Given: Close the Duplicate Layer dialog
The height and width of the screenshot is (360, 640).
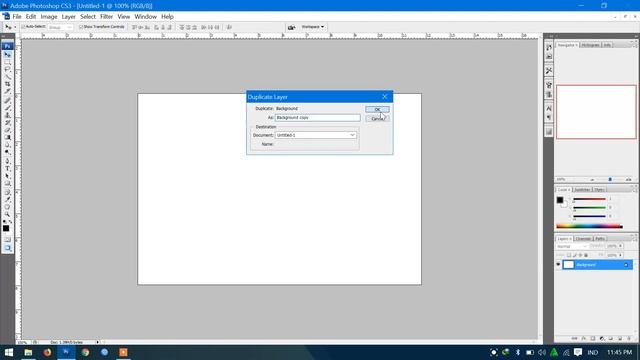Looking at the screenshot, I should click(384, 97).
